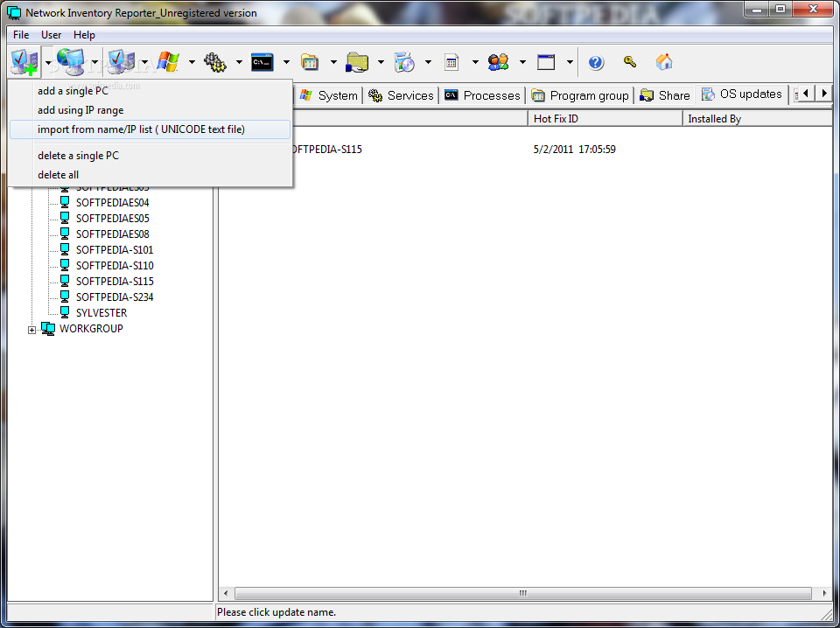The height and width of the screenshot is (628, 840).
Task: Click the Windows flag system icon
Action: click(168, 62)
